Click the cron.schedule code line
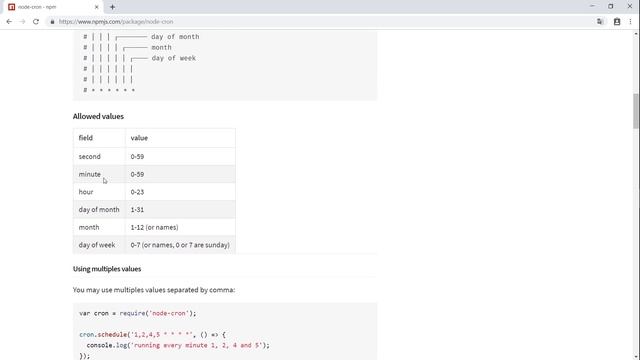Viewport: 640px width, 360px height. (152, 335)
